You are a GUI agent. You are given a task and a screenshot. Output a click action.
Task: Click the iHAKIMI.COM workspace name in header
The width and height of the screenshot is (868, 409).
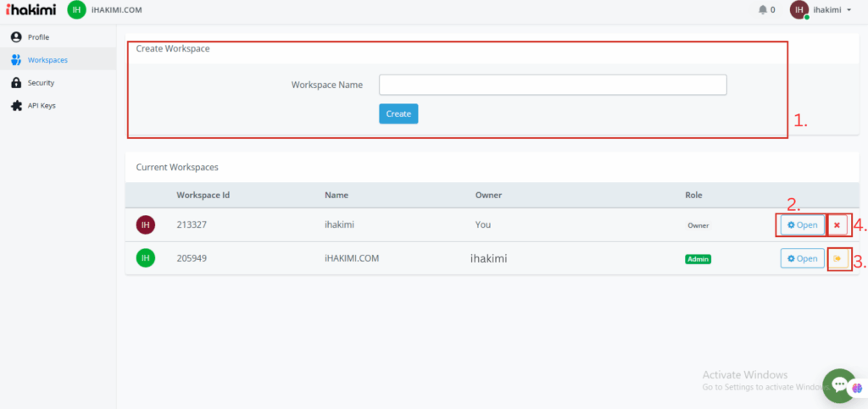(x=116, y=10)
